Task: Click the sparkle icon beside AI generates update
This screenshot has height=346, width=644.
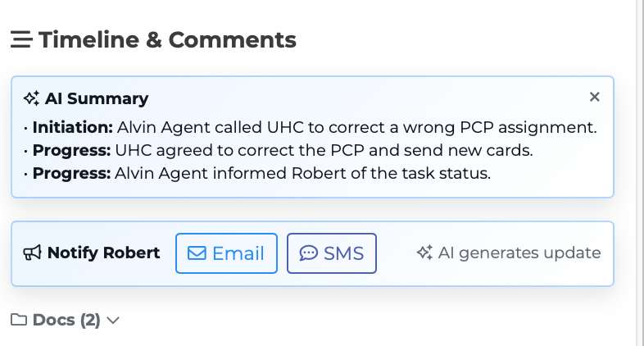Action: 424,253
